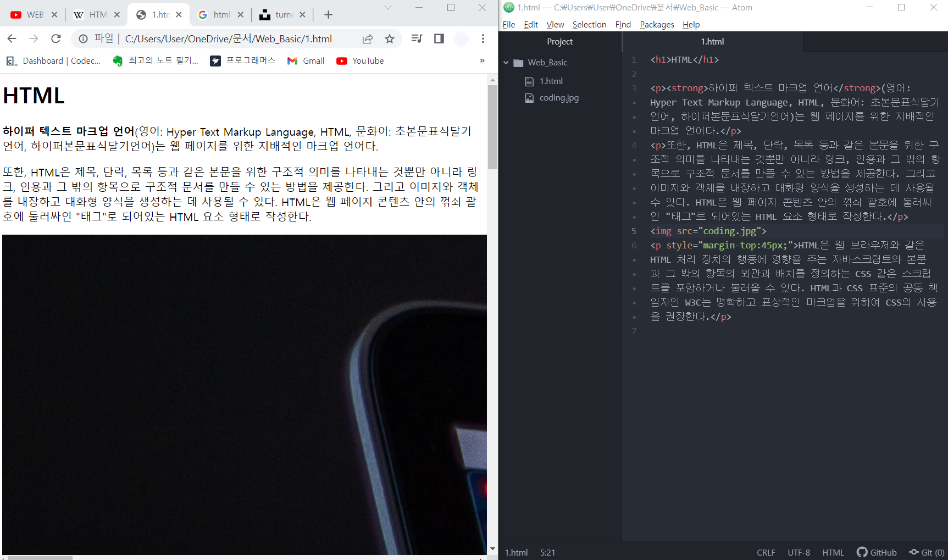Show site info icon in address bar
Screen dimensions: 948x560
click(x=83, y=38)
